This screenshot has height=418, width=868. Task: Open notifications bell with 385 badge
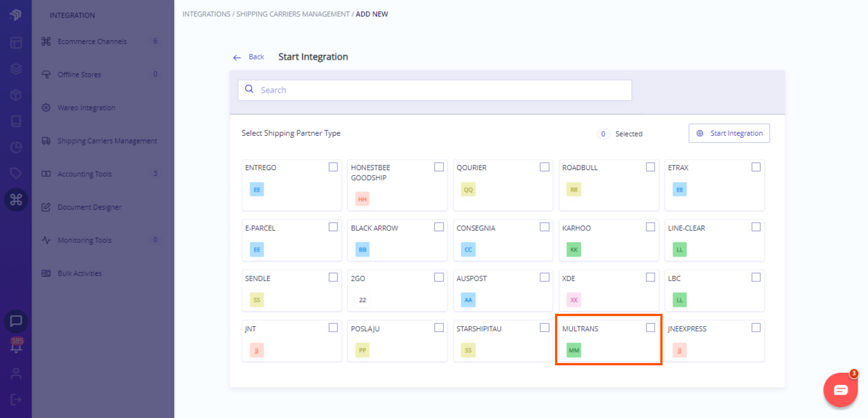[16, 346]
